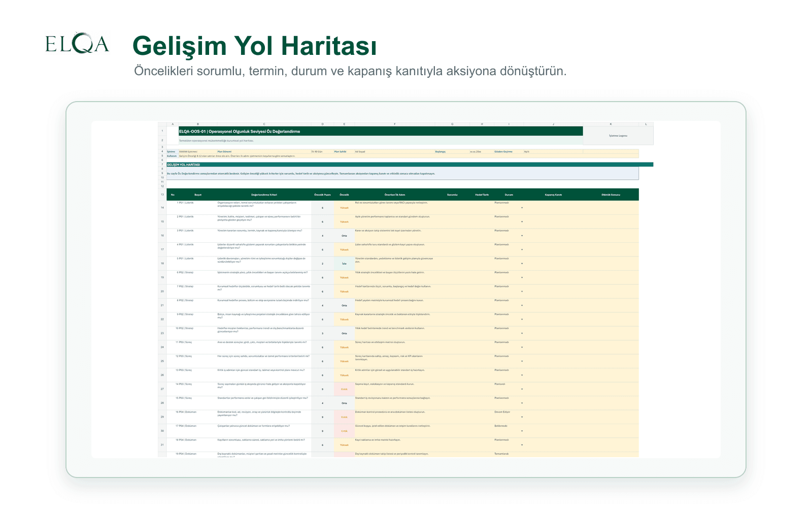Open the Durum dropdown in row 14
The image size is (812, 508).
click(x=522, y=208)
